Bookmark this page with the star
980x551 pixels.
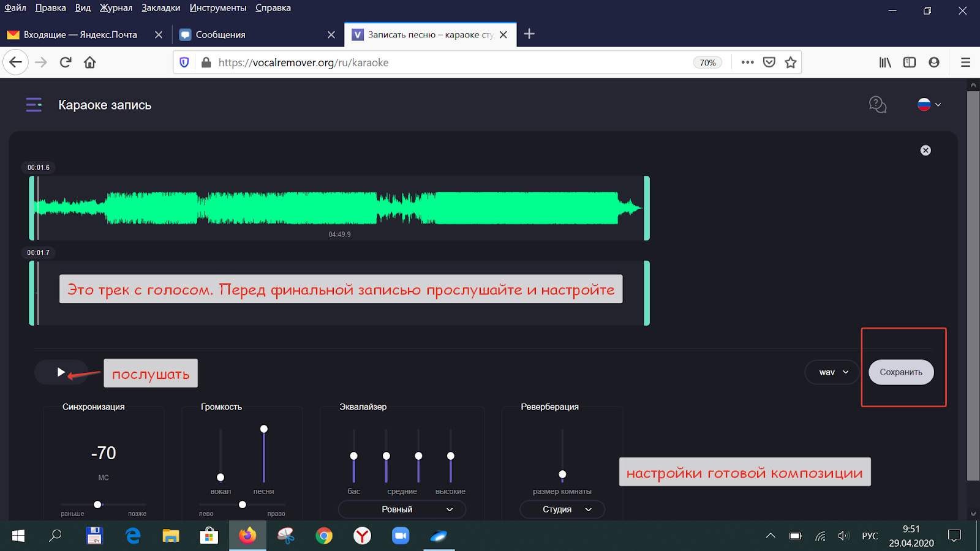click(x=791, y=62)
